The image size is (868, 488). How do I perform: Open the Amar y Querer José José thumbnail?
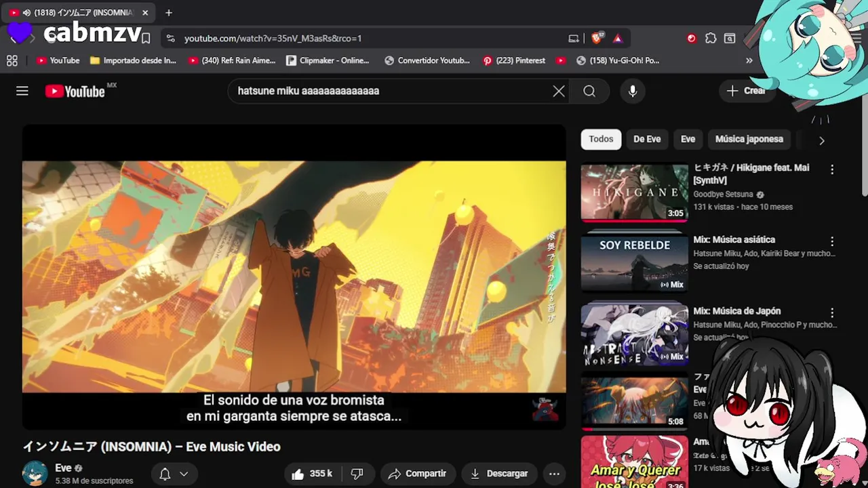(635, 462)
